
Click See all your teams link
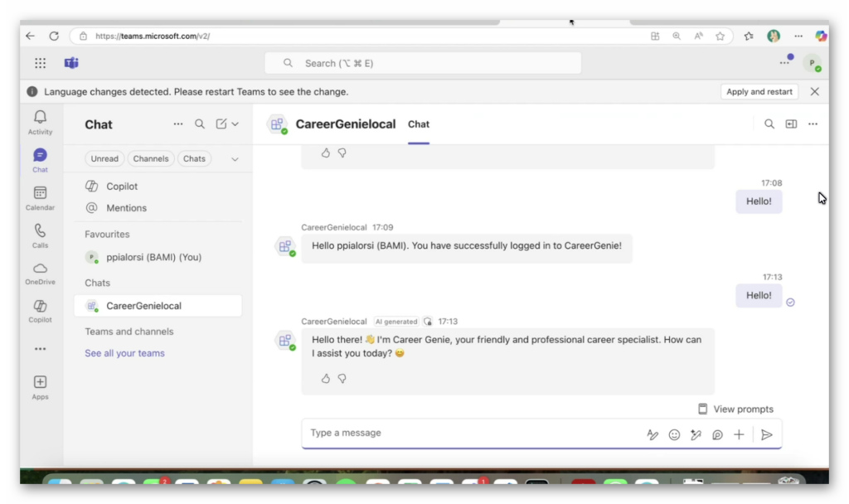click(x=124, y=353)
